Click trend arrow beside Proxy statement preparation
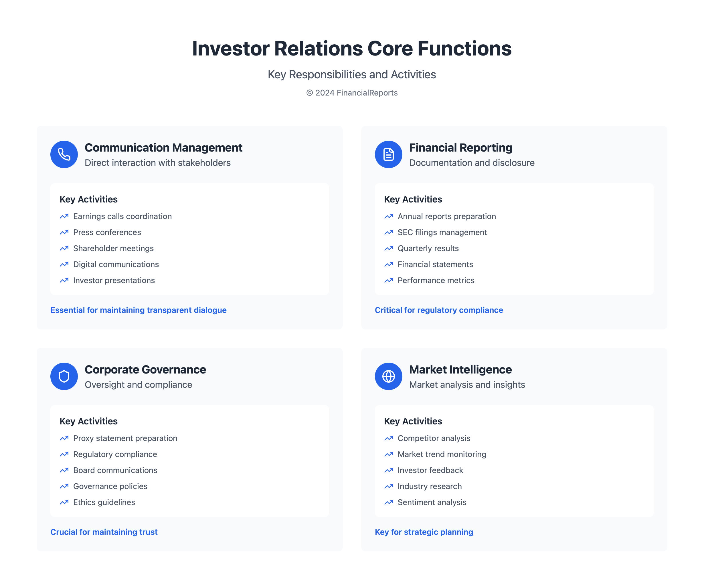704x588 pixels. (x=64, y=438)
